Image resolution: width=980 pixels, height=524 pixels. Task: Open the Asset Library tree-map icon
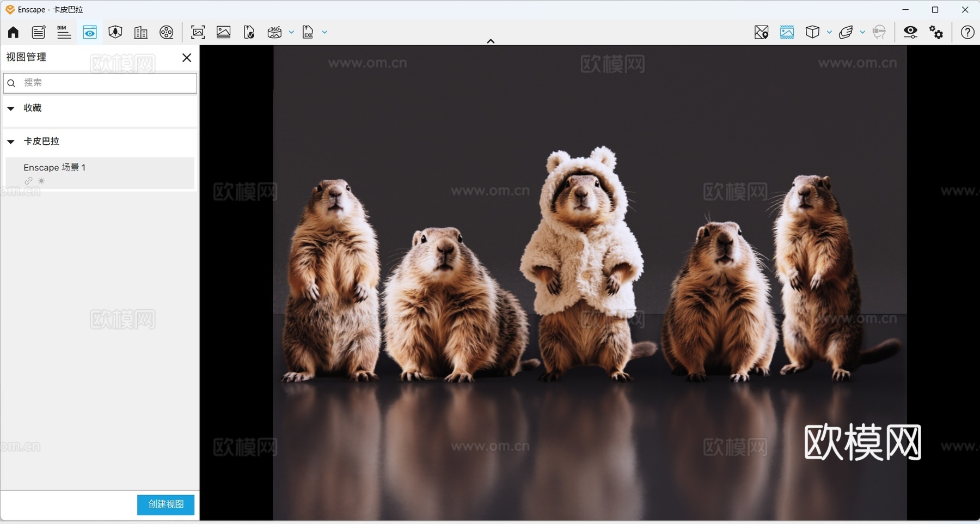coord(115,32)
